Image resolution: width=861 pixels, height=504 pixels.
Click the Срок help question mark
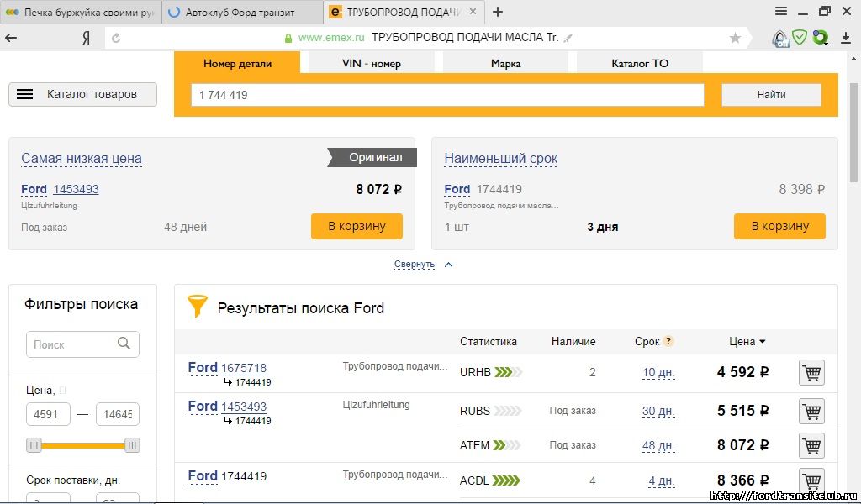coord(668,341)
